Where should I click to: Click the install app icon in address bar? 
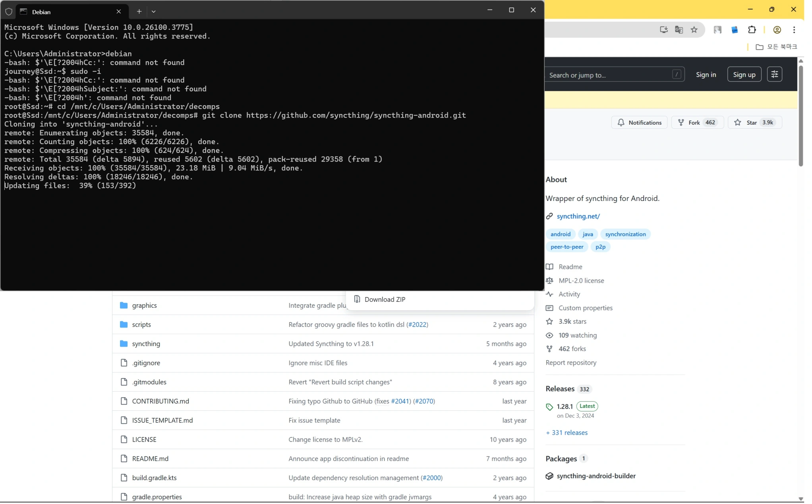[663, 30]
